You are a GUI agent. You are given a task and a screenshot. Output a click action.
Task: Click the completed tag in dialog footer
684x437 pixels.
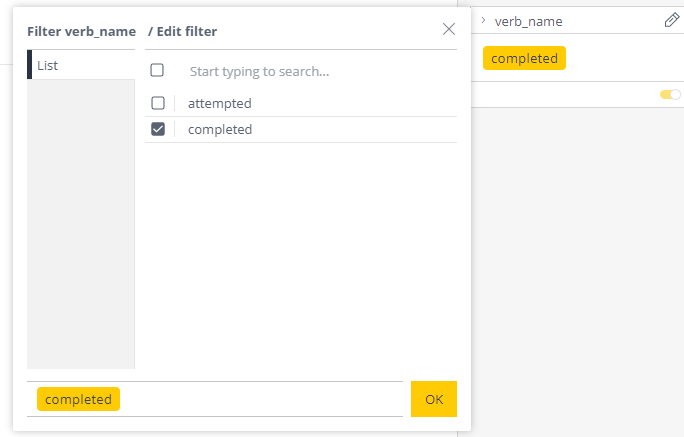coord(79,399)
